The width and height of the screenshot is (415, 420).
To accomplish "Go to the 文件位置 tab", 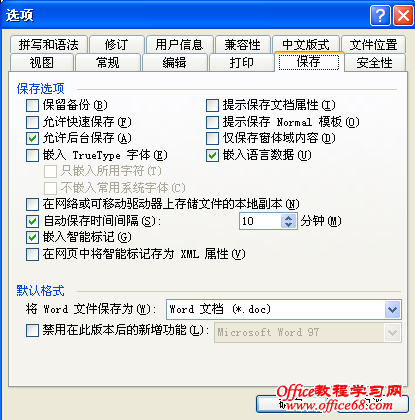I will pyautogui.click(x=373, y=45).
